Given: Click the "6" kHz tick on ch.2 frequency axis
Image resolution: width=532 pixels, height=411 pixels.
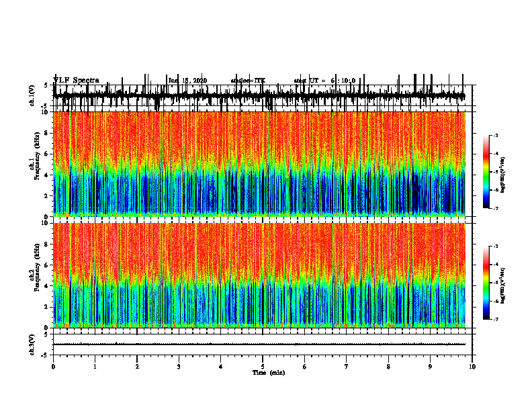Looking at the screenshot, I should 47,265.
